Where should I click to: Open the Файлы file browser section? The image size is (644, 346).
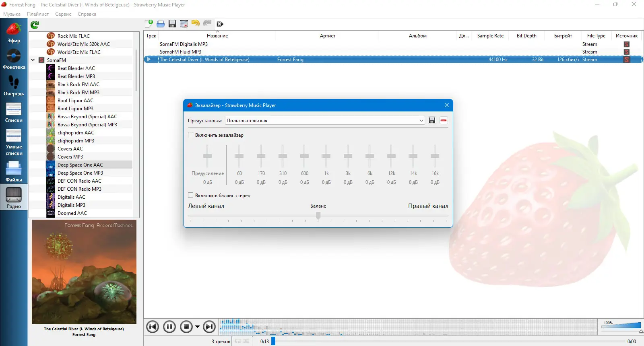coord(14,172)
